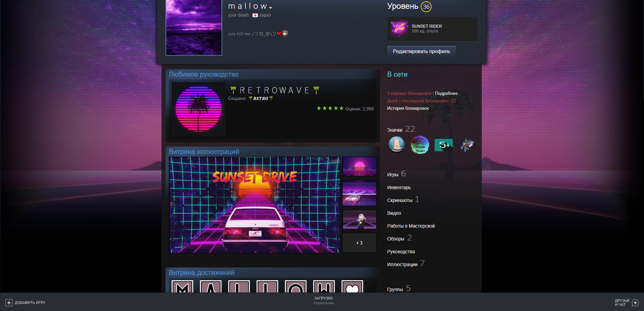The height and width of the screenshot is (311, 644).
Task: Click the RETRO guide author name
Action: 261,99
